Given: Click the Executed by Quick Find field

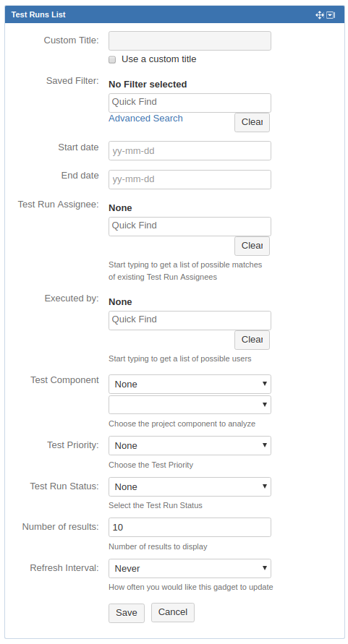Looking at the screenshot, I should coord(190,320).
